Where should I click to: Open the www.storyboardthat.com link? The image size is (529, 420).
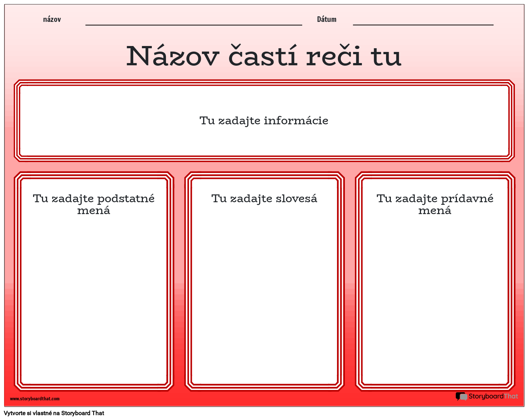[35, 399]
